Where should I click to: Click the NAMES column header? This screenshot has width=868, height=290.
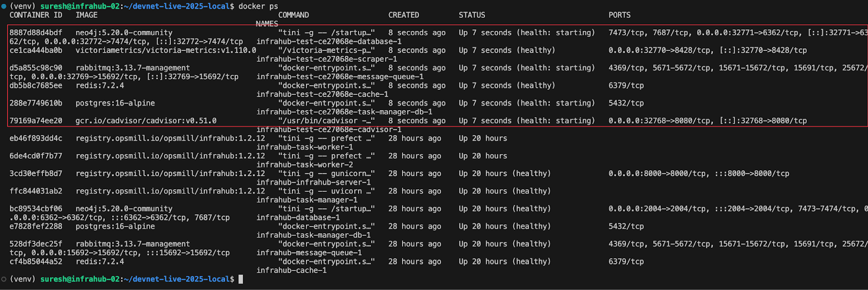point(267,24)
